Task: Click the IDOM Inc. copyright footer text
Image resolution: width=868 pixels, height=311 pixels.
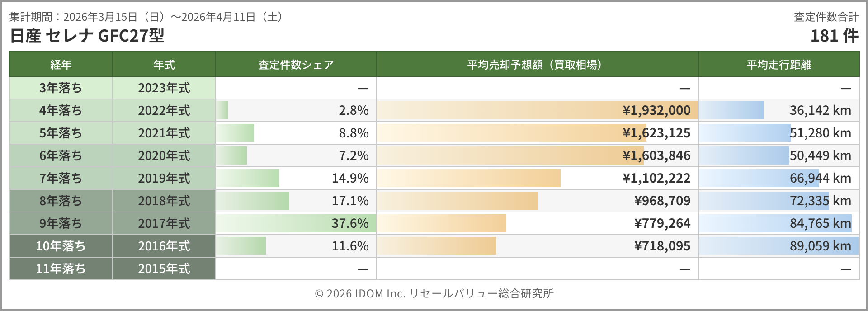Action: [434, 293]
